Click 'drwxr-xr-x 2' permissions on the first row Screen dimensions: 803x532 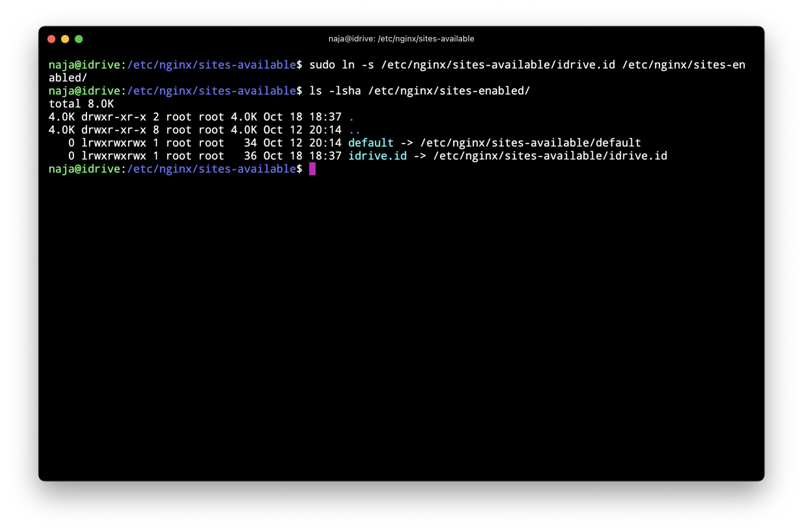120,117
